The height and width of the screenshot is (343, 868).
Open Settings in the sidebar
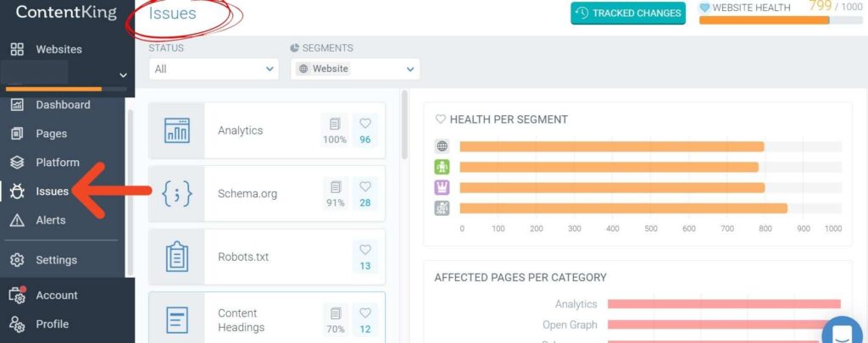tap(56, 260)
